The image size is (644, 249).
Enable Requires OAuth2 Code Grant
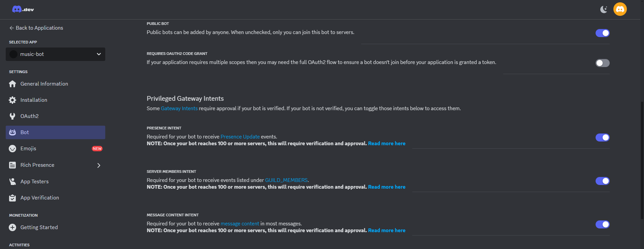(x=602, y=63)
